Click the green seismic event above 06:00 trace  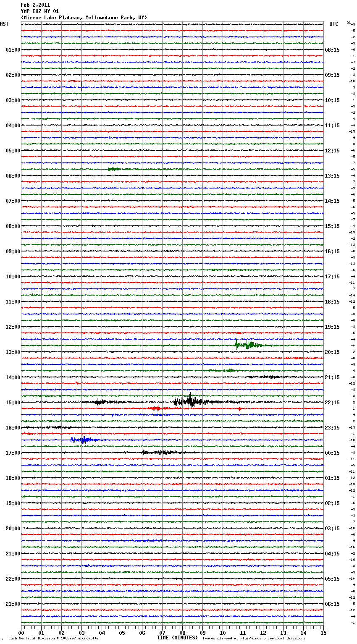pos(114,169)
